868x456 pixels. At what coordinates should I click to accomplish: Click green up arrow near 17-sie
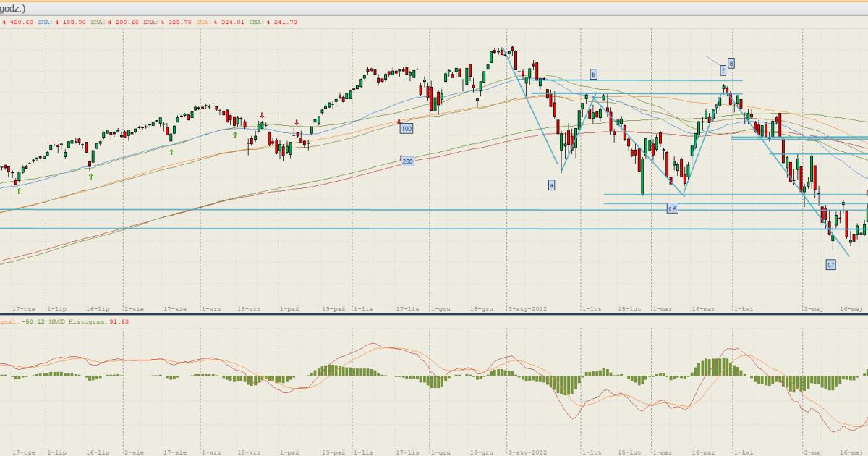pyautogui.click(x=171, y=152)
